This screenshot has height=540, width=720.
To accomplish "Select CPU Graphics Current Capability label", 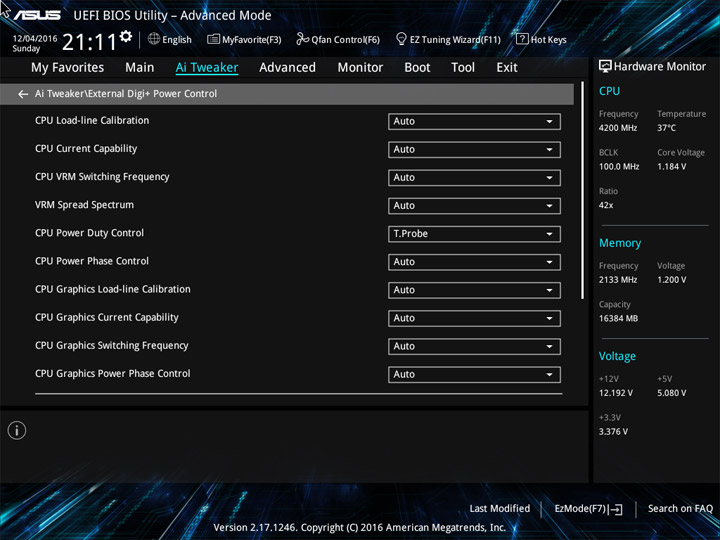I will pos(107,317).
